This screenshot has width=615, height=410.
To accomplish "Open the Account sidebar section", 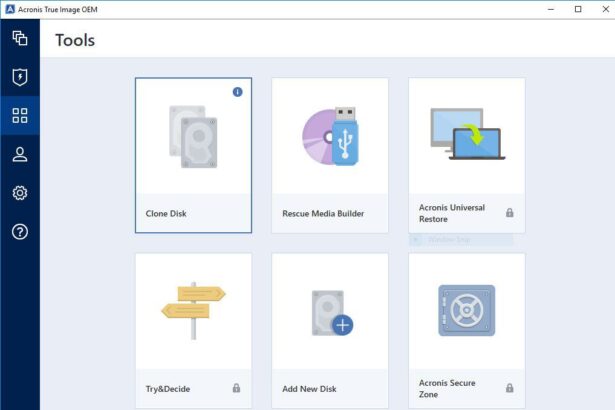I will click(20, 154).
